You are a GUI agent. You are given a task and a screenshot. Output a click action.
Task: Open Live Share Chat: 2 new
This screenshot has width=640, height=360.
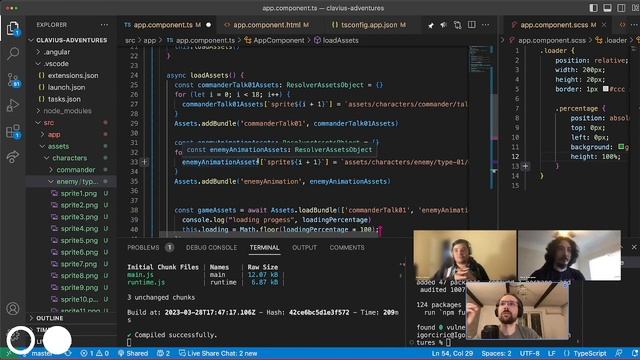218,353
